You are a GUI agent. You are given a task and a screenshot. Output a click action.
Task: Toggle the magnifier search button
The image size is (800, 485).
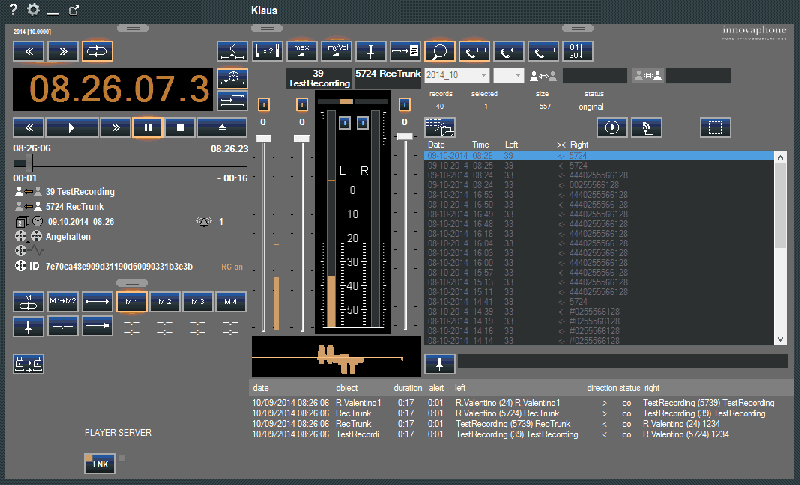(440, 52)
